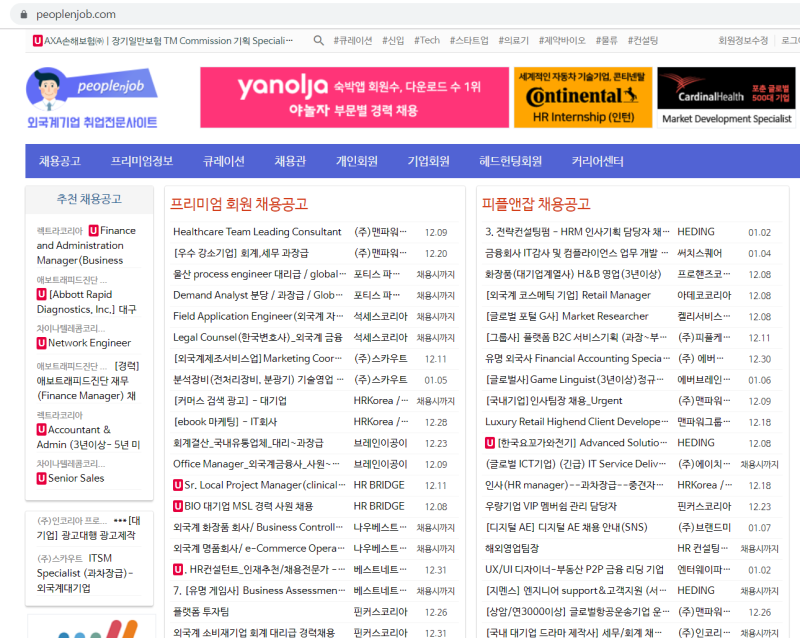The height and width of the screenshot is (638, 800).
Task: Click U icon beside Network Engineer
Action: 41,343
